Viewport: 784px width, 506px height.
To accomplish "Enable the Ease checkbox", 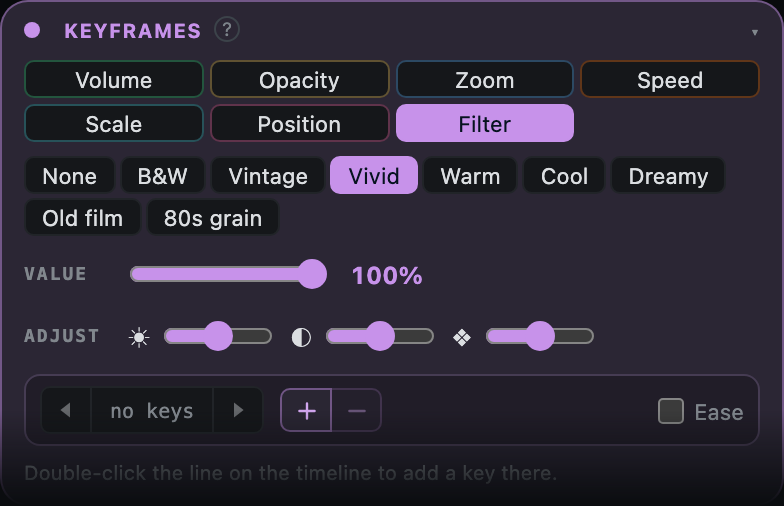I will [x=670, y=411].
